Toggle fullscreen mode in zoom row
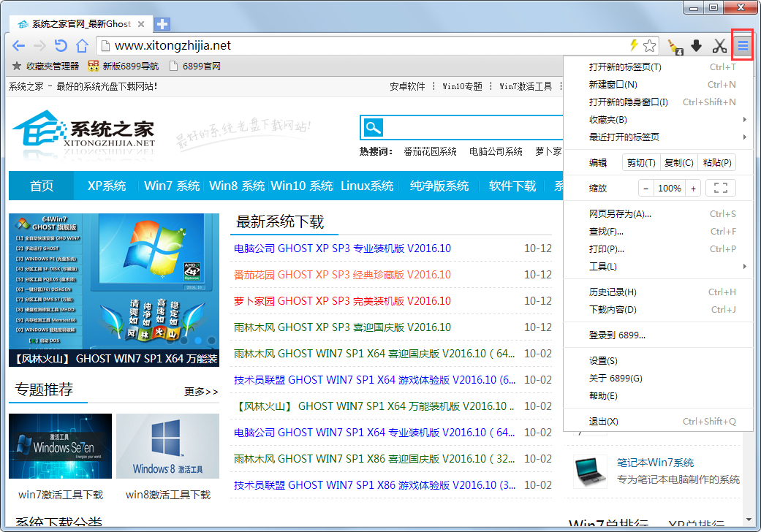 [720, 188]
